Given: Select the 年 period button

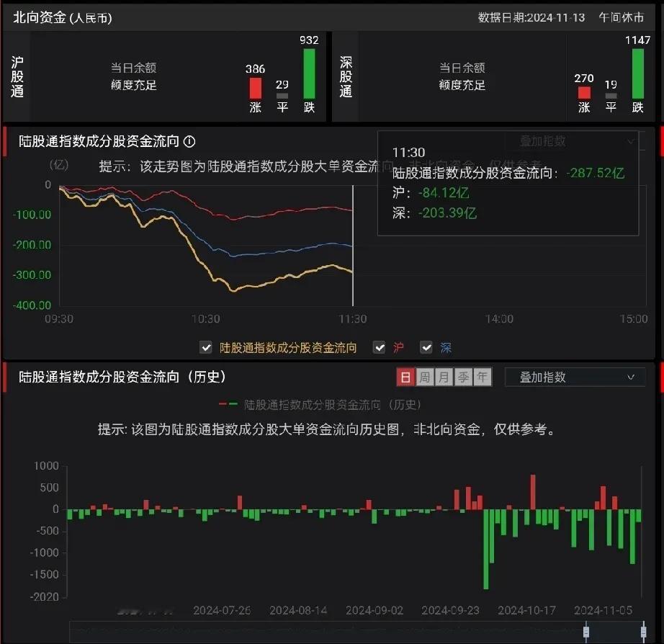Looking at the screenshot, I should coord(480,376).
